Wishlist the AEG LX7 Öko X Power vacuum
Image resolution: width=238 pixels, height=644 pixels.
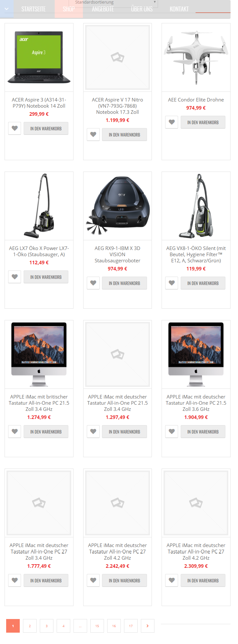[15, 277]
